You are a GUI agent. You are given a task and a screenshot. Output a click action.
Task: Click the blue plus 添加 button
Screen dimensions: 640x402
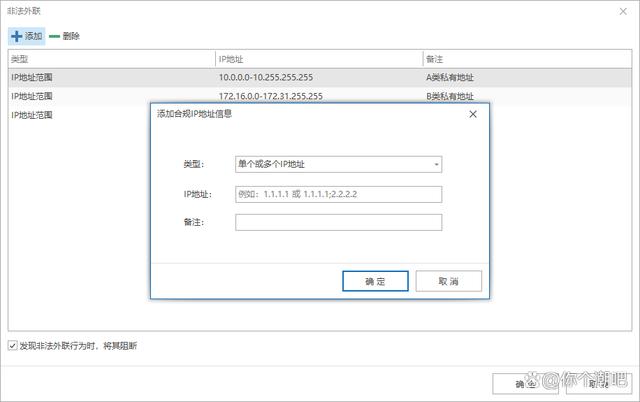27,36
